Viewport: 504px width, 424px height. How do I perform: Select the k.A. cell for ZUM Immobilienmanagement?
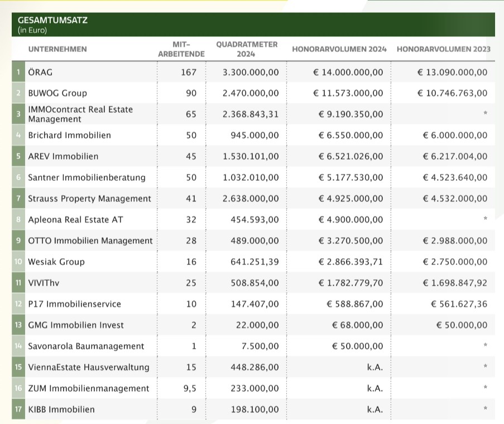(x=375, y=388)
